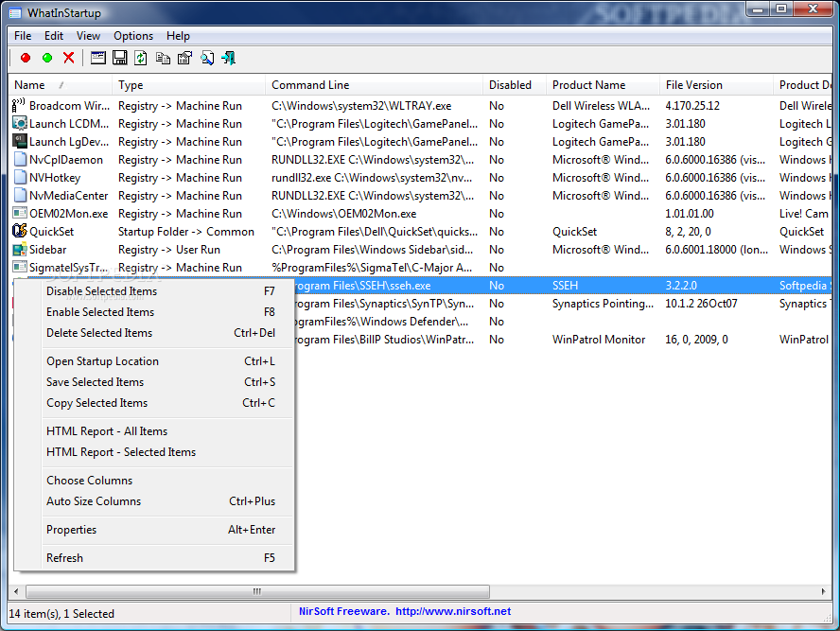Click the 'SSEH' product name in highlighted row

pyautogui.click(x=565, y=286)
